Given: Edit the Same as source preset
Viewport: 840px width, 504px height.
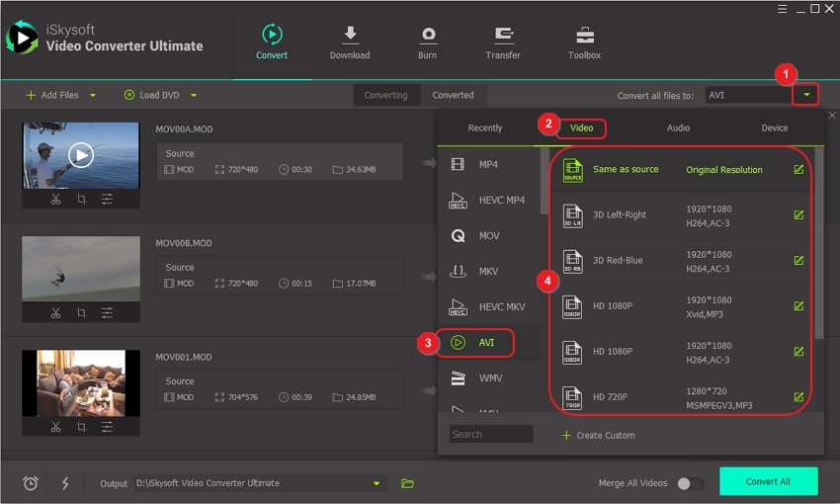Looking at the screenshot, I should (x=798, y=169).
